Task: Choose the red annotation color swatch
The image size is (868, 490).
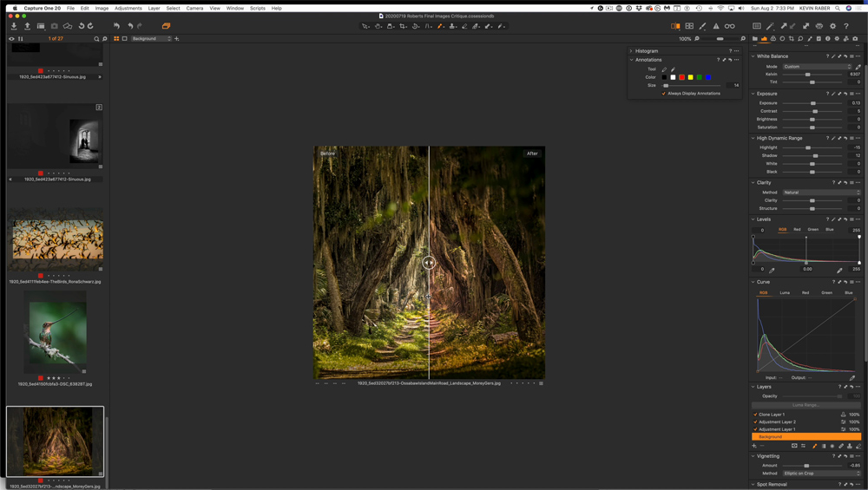Action: [681, 77]
